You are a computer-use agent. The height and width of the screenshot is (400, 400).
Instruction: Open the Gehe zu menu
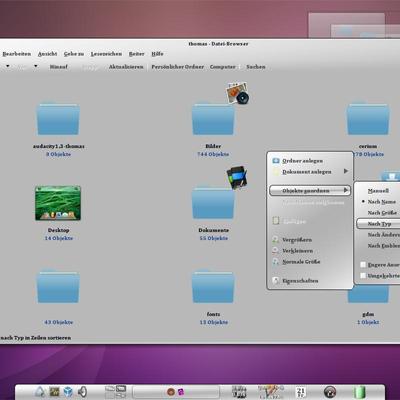click(74, 54)
